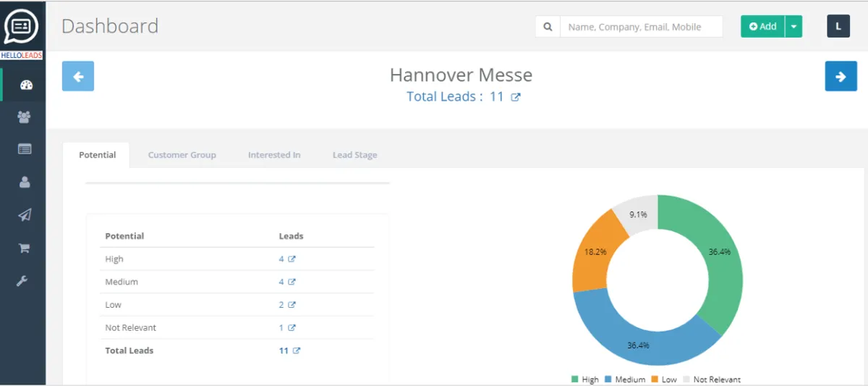Go to the previous event with left arrow
This screenshot has height=386, width=868.
(78, 76)
